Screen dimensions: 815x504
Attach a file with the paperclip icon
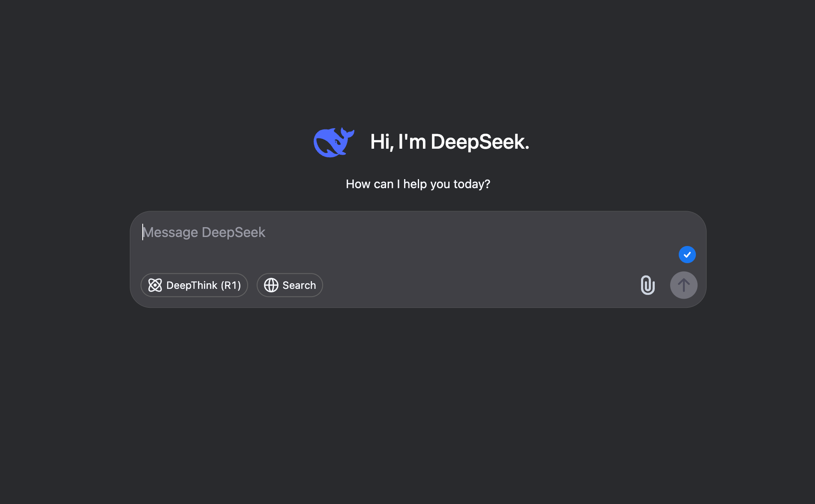(x=647, y=285)
